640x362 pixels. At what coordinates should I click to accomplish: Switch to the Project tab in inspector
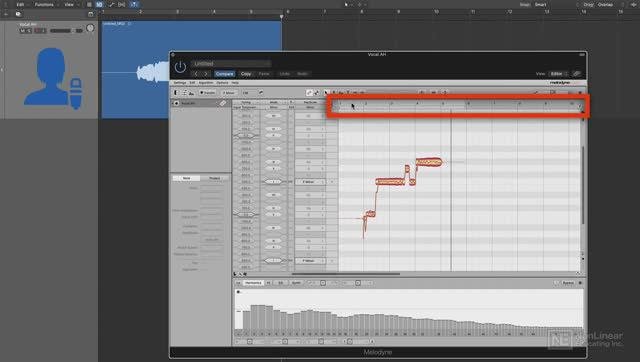click(x=214, y=178)
